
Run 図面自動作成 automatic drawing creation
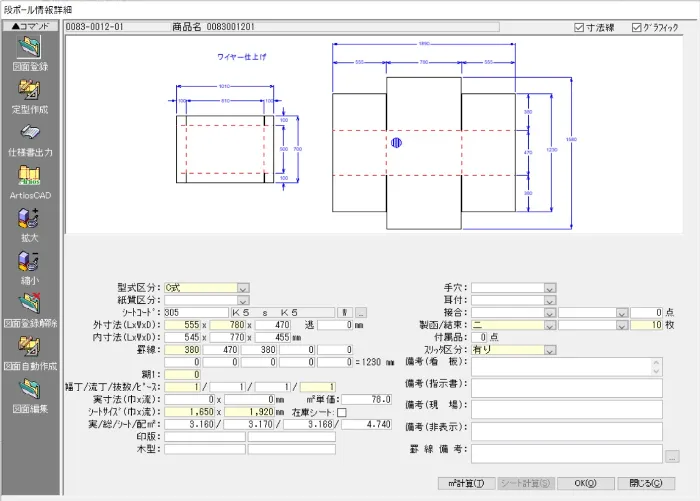coord(31,349)
